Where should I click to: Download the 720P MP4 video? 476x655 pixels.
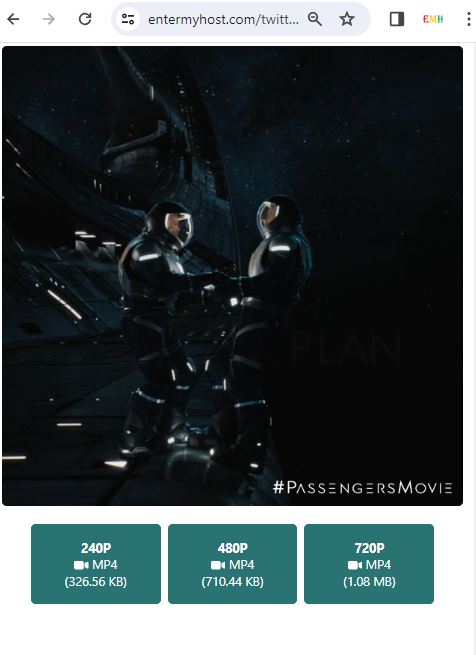(x=369, y=564)
